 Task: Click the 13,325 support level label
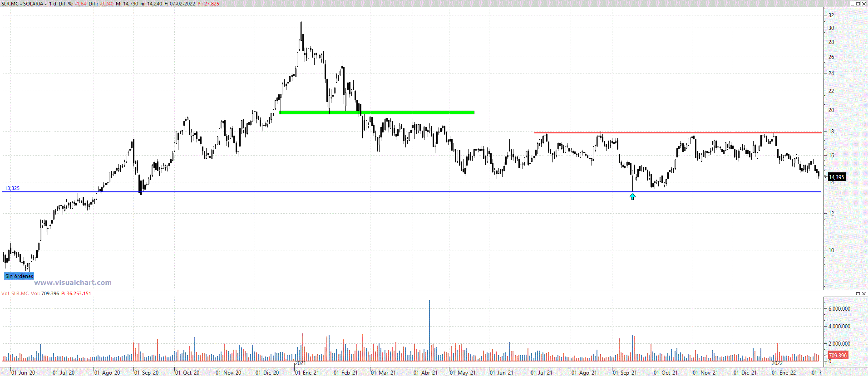coord(12,188)
